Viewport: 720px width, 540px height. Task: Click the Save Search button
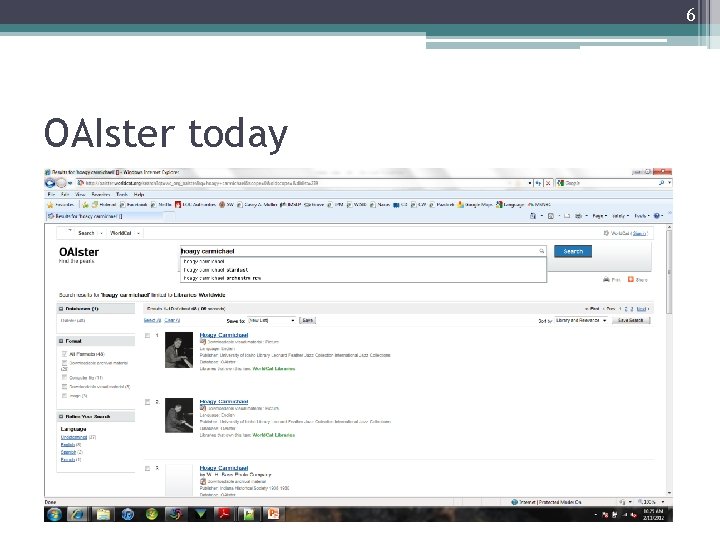(630, 320)
